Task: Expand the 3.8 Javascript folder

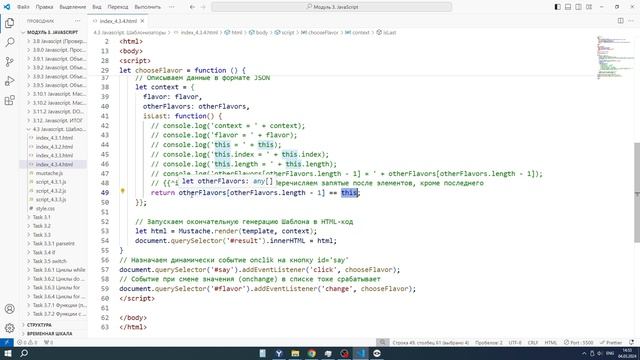Action: (x=57, y=41)
